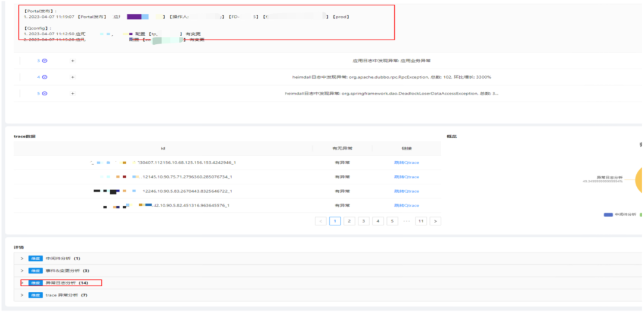This screenshot has height=315, width=644.
Task: Click the 异常日志分析 (14) section label
Action: tap(67, 283)
